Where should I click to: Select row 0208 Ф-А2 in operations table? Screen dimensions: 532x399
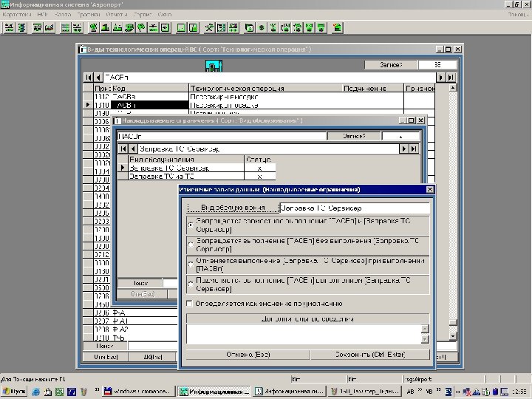[131, 330]
